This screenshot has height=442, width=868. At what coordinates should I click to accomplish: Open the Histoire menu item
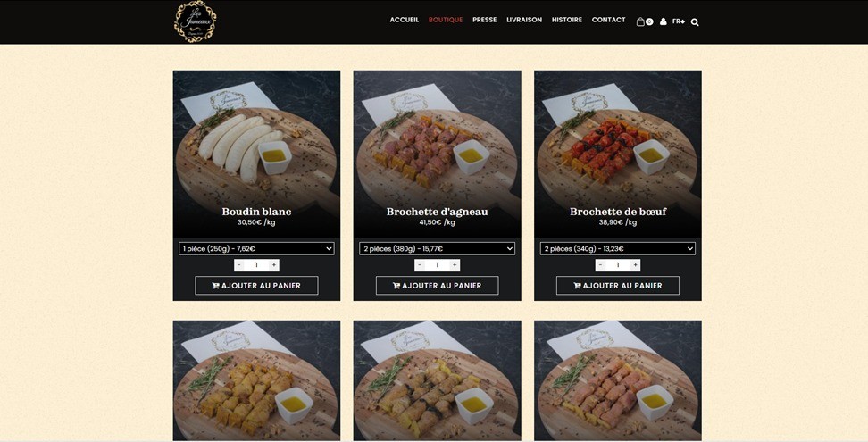(567, 20)
